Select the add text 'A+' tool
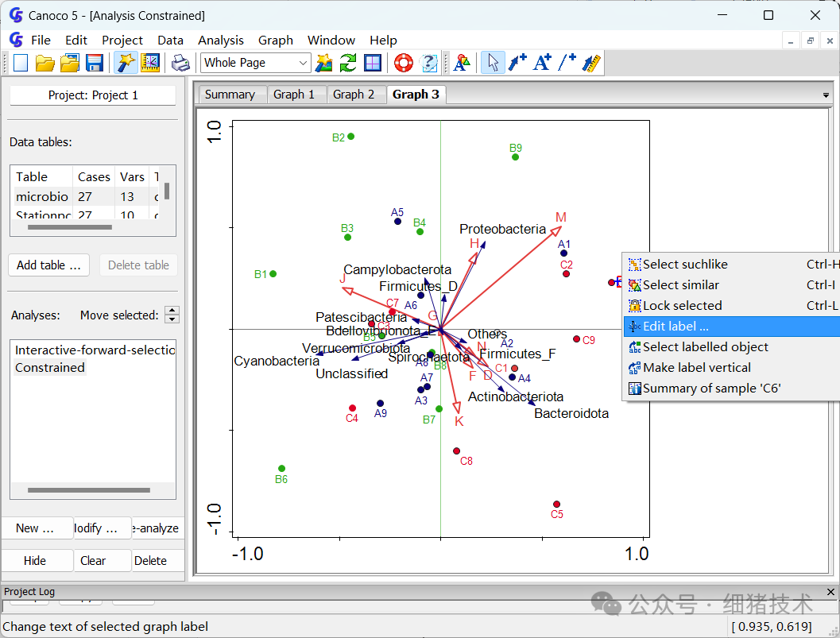This screenshot has width=840, height=638. coord(542,63)
